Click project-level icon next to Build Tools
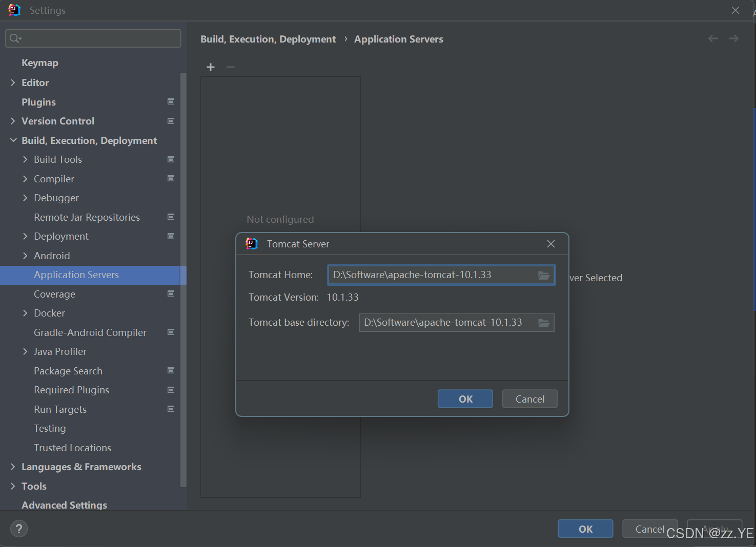756x547 pixels. (x=171, y=159)
